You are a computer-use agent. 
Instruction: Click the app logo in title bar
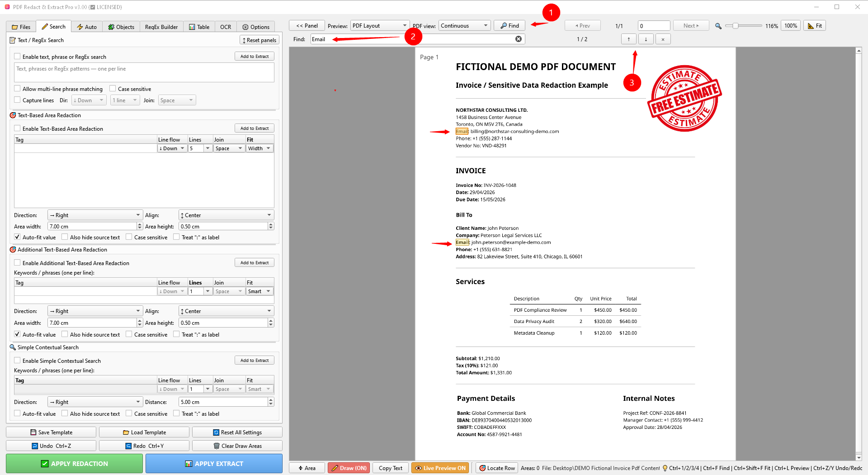pos(7,7)
